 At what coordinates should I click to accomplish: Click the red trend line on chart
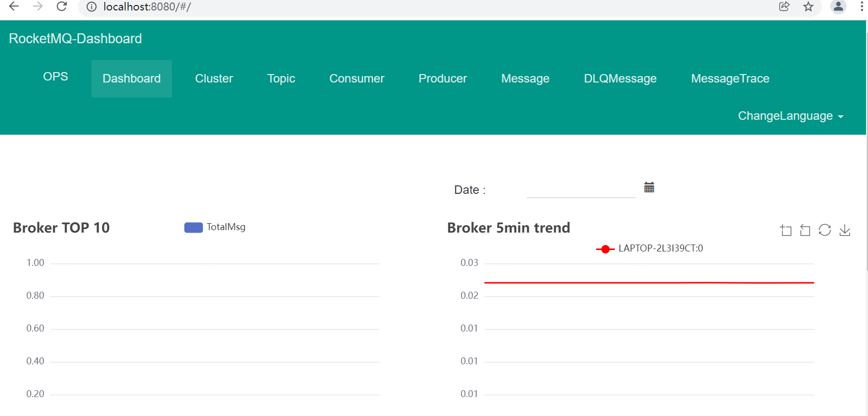coord(649,282)
